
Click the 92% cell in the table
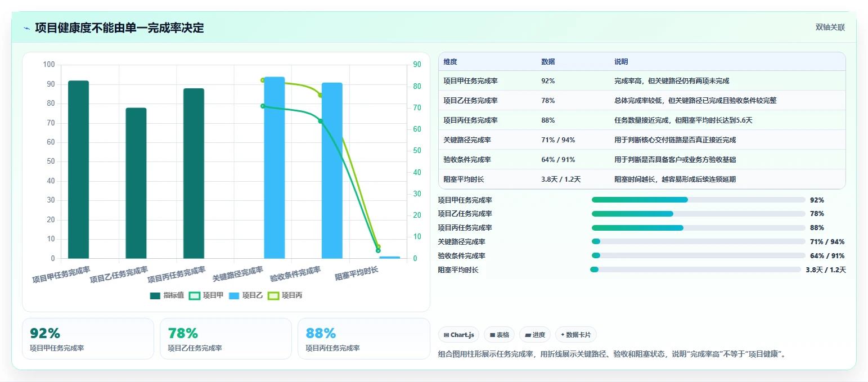click(x=548, y=81)
